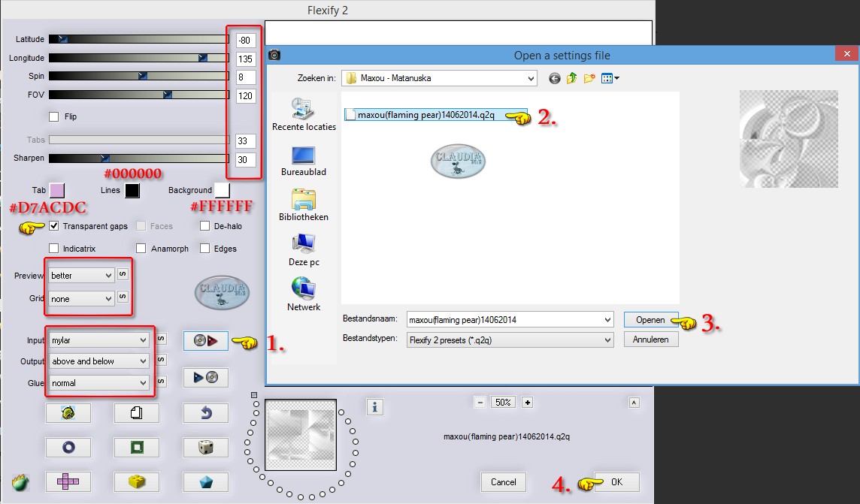Screen dimensions: 860x504
Task: Click the zoom out minus button
Action: click(x=480, y=403)
